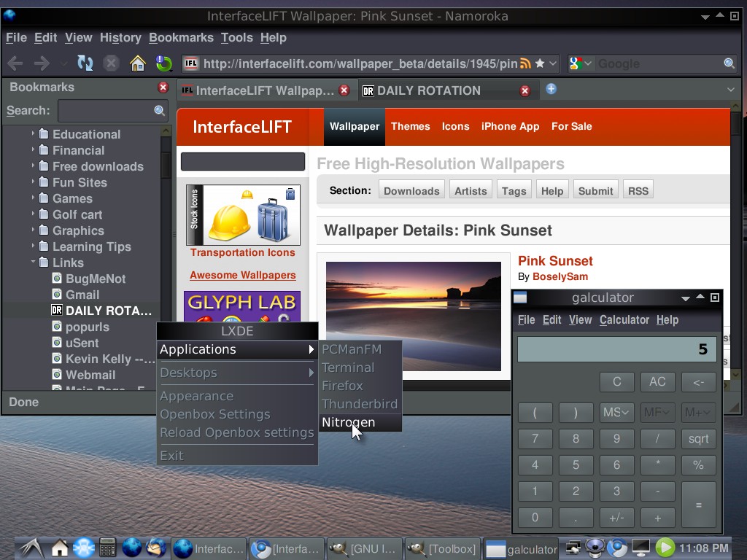
Task: Open BoselySam artist link
Action: (x=560, y=276)
